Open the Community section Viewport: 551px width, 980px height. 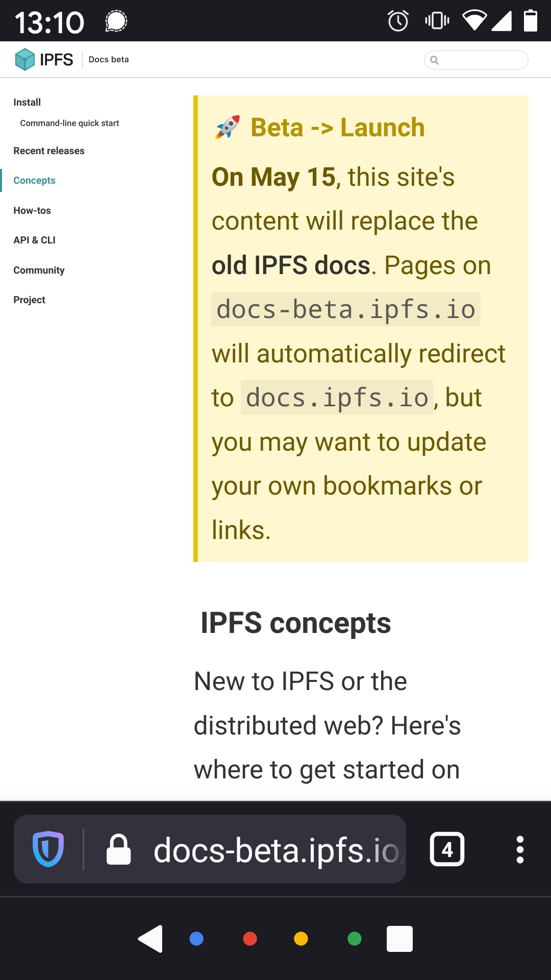[x=39, y=270]
